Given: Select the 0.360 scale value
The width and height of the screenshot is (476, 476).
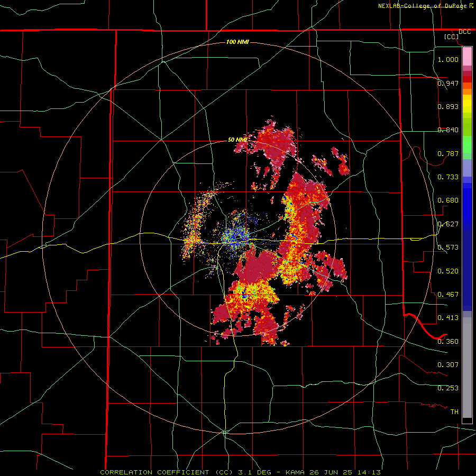Looking at the screenshot, I should click(x=448, y=341).
